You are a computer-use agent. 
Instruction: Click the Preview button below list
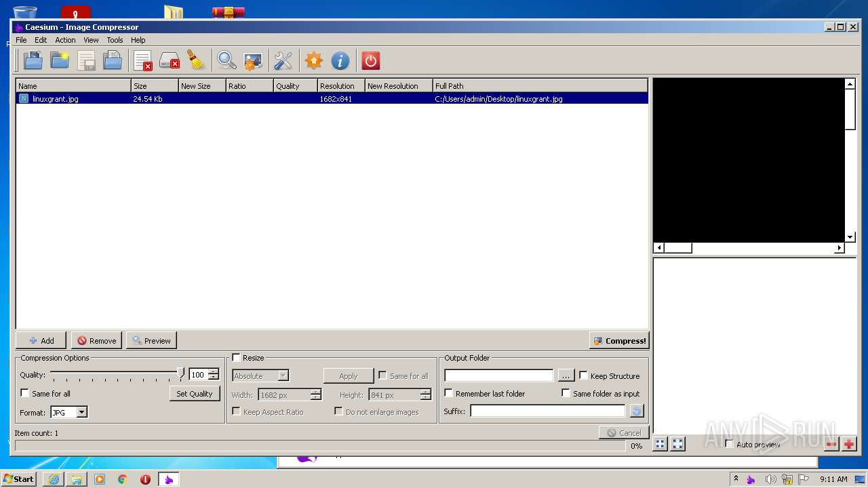151,340
